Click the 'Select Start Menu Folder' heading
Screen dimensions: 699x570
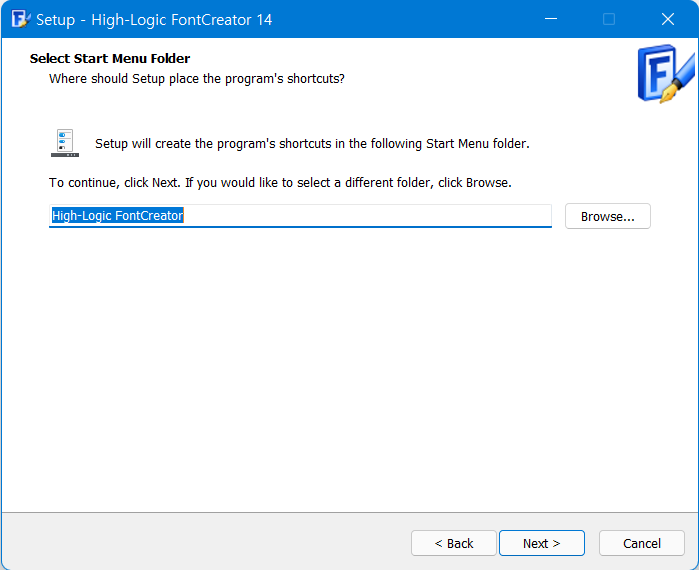[x=110, y=58]
